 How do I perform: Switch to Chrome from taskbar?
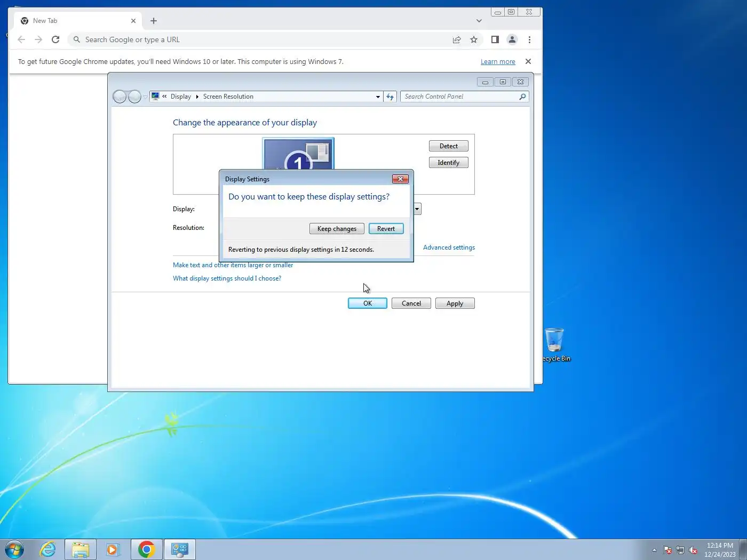pos(146,549)
